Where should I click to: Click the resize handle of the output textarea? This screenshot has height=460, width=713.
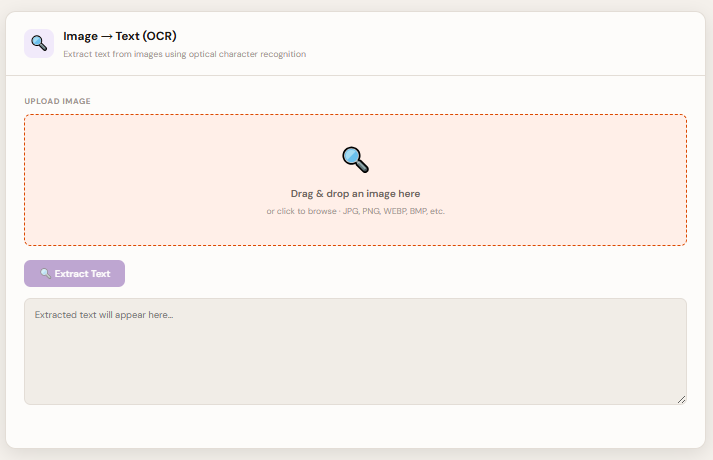[x=682, y=400]
